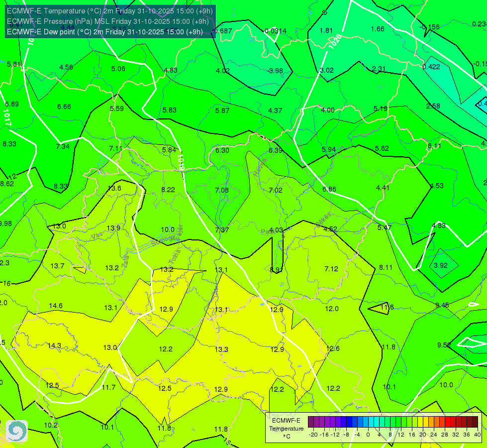Click the dew point value 14.3
This screenshot has height=448, width=487.
[x=54, y=345]
